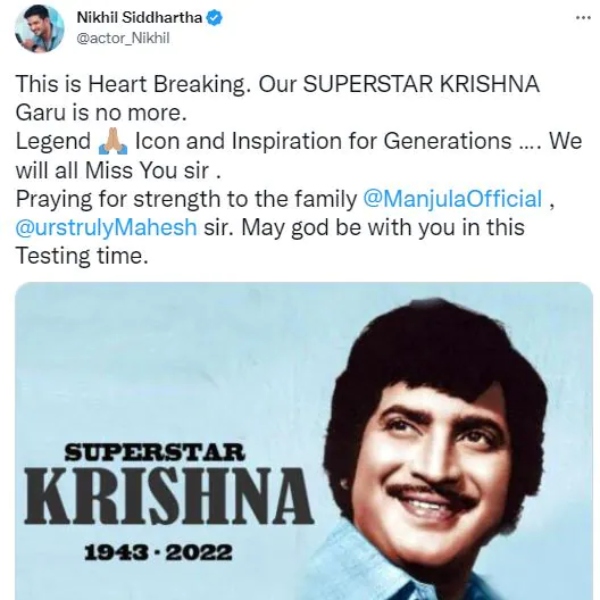Click the blue verified badge
This screenshot has height=600, width=600.
(x=214, y=18)
